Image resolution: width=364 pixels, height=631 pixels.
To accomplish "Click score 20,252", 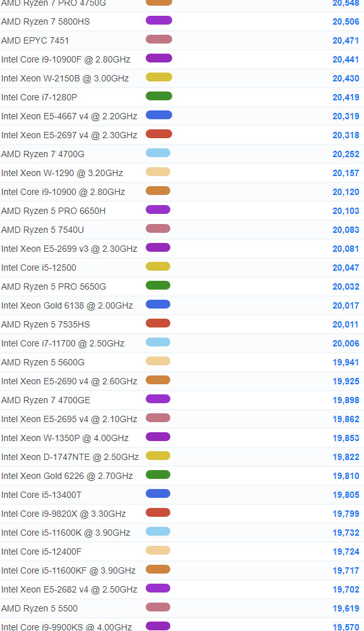I will (x=346, y=154).
